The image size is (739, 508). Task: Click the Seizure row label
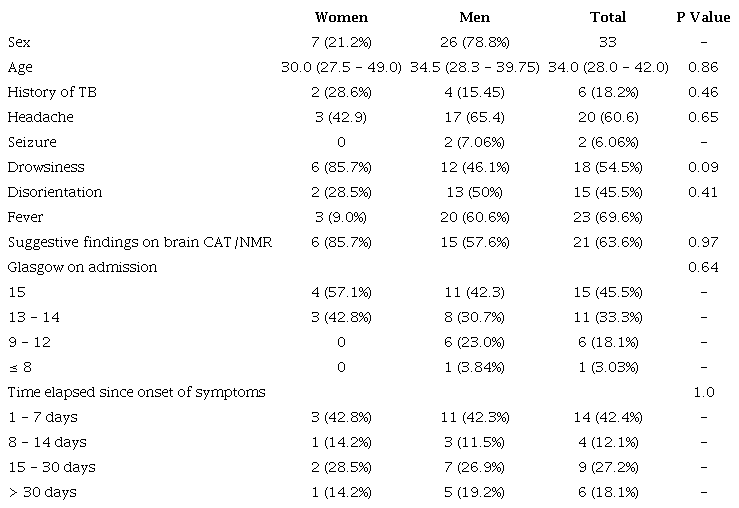coord(31,142)
